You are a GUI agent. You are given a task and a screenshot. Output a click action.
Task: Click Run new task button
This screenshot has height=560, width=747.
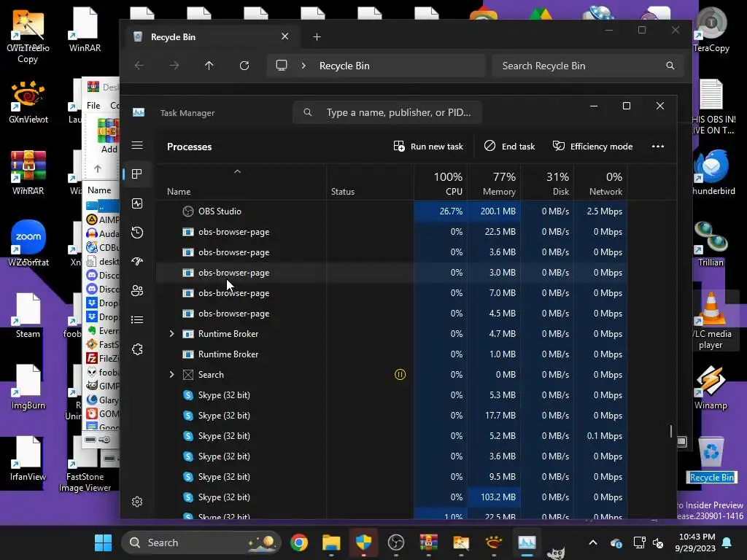(x=428, y=146)
